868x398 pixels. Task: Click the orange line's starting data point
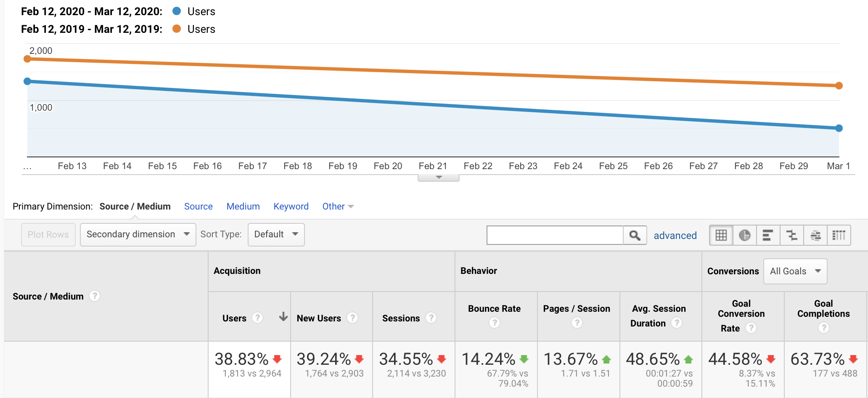(x=27, y=59)
